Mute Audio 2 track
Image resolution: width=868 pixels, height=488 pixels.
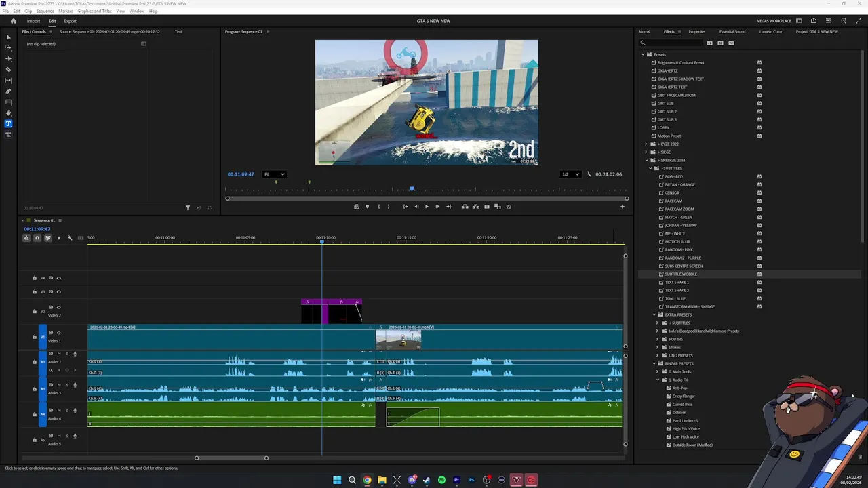59,354
